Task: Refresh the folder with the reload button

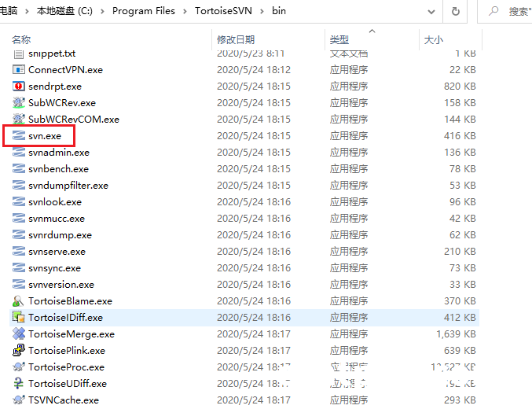Action: (x=456, y=12)
